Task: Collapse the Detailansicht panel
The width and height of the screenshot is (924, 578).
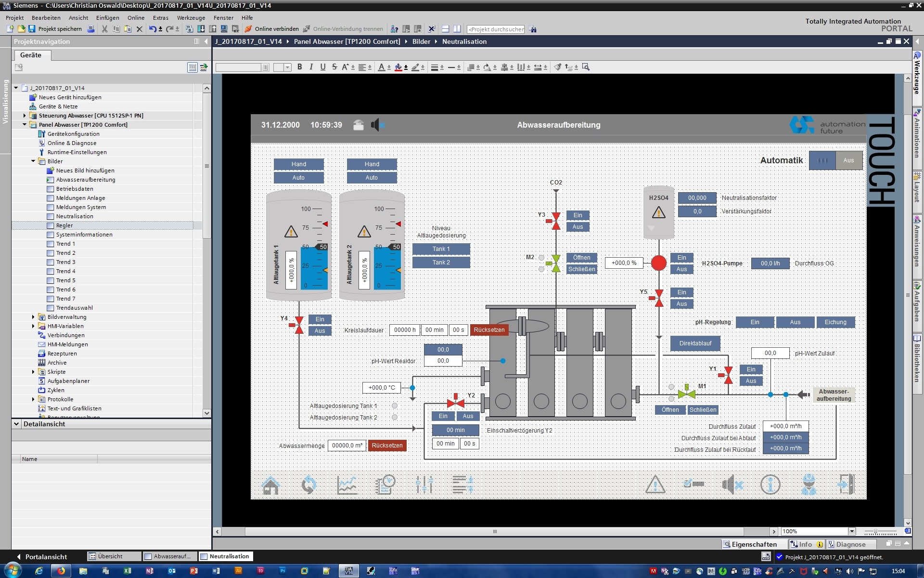Action: (16, 424)
